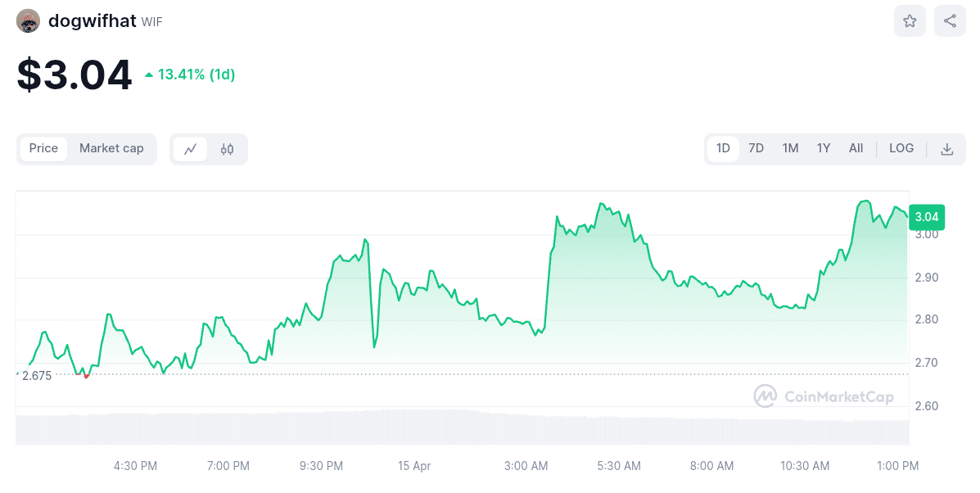Toggle the LOG scale option
The image size is (980, 493).
tap(901, 148)
